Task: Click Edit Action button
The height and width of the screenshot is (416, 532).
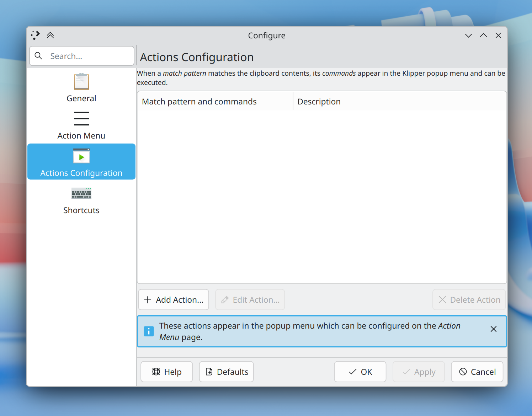Action: tap(250, 300)
